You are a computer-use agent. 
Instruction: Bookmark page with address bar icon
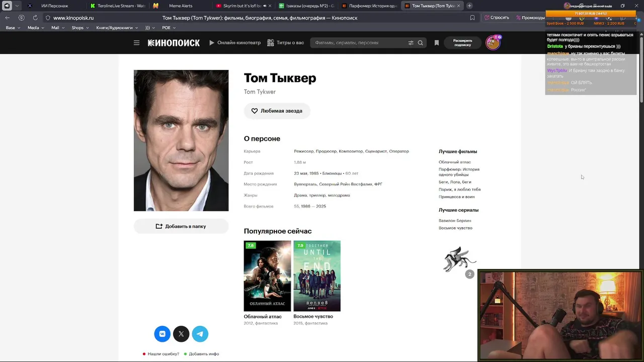click(x=472, y=18)
